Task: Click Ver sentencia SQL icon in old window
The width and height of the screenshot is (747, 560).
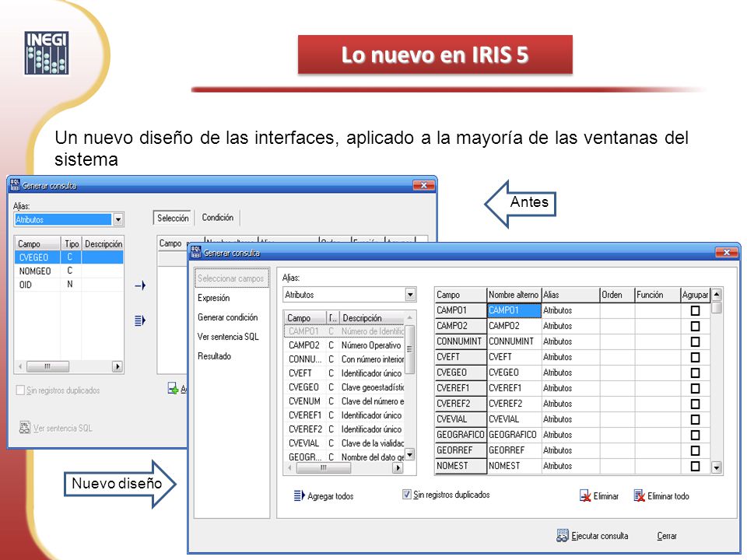Action: tap(25, 428)
